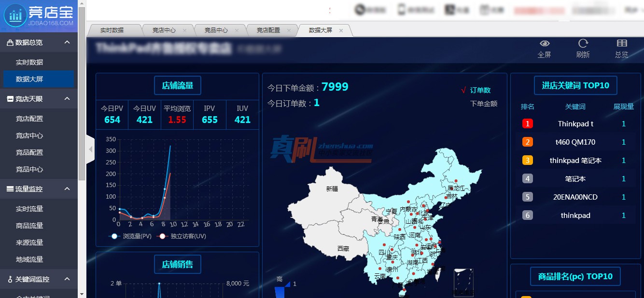Click the 刷新 refresh icon

pyautogui.click(x=583, y=43)
